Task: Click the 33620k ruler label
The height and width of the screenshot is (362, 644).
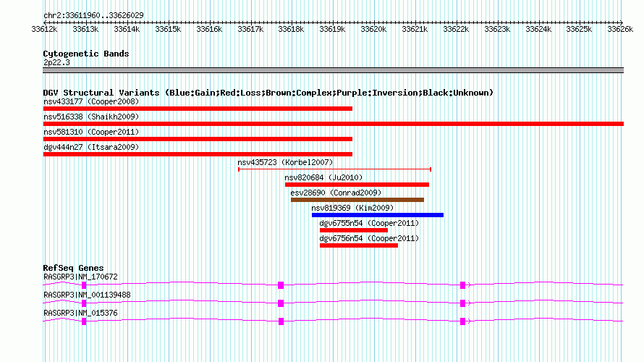Action: pyautogui.click(x=373, y=29)
